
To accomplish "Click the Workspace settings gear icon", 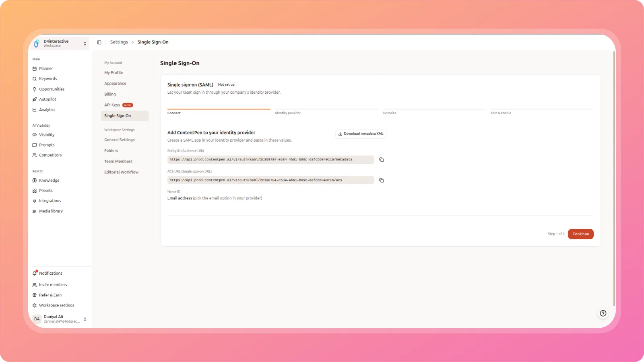I will point(35,306).
